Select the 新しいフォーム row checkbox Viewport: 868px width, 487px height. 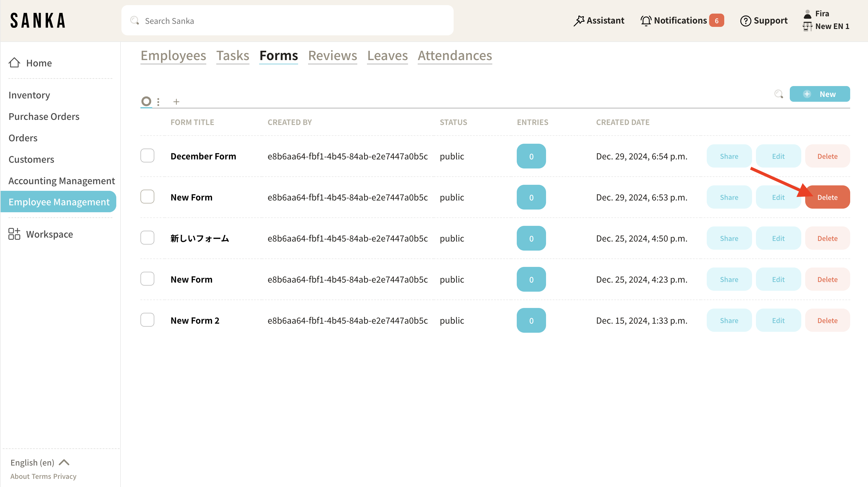click(x=147, y=238)
